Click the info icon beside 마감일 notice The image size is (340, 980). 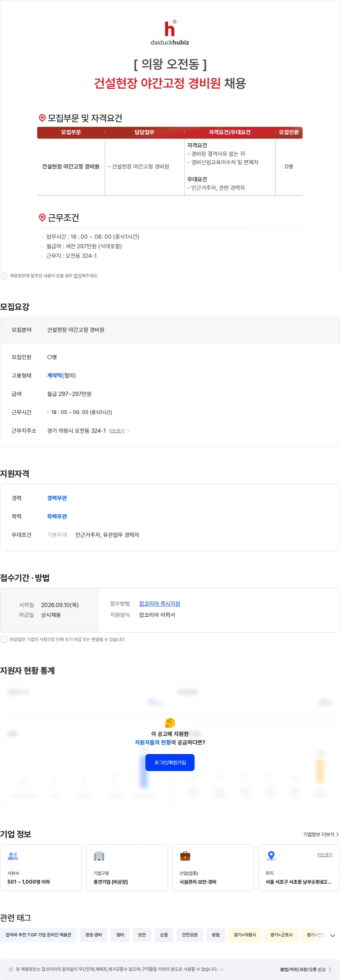tap(4, 640)
